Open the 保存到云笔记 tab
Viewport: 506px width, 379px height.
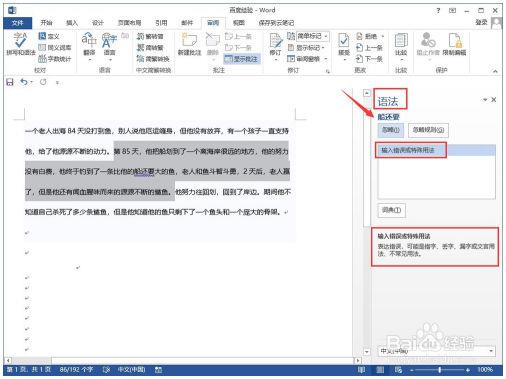276,23
